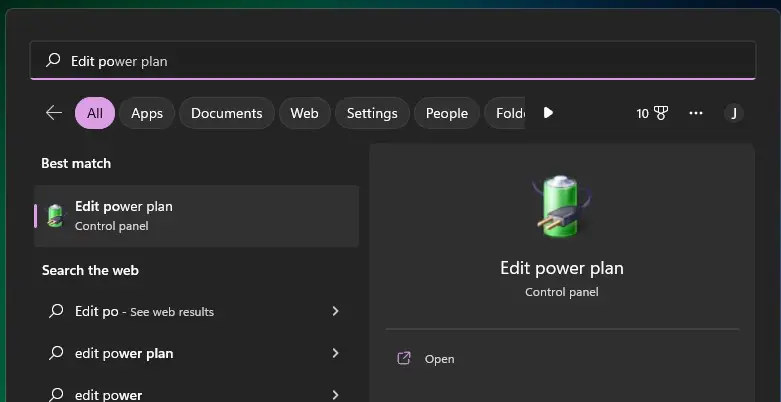Image resolution: width=781 pixels, height=402 pixels.
Task: Click the 'Search the web' heading
Action: coord(90,270)
